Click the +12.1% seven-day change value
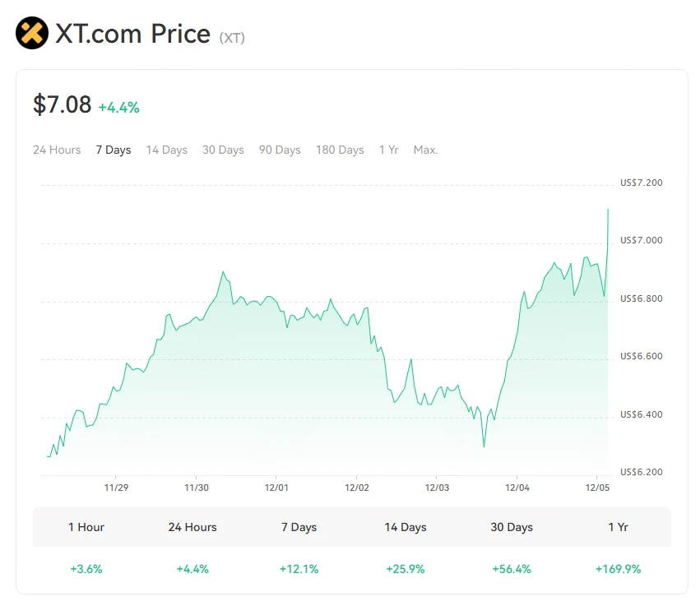Screen dimensions: 700x601 click(x=299, y=569)
